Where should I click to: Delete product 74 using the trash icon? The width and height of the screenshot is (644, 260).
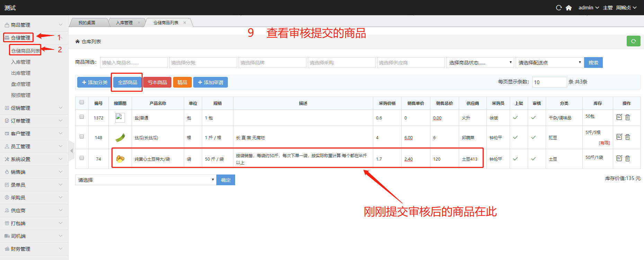(x=627, y=159)
